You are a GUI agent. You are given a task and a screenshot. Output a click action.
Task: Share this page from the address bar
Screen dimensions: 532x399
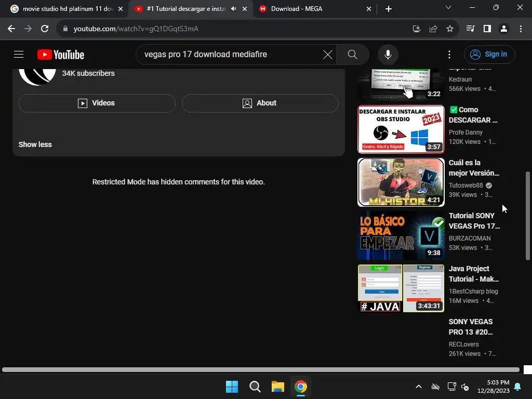point(433,29)
